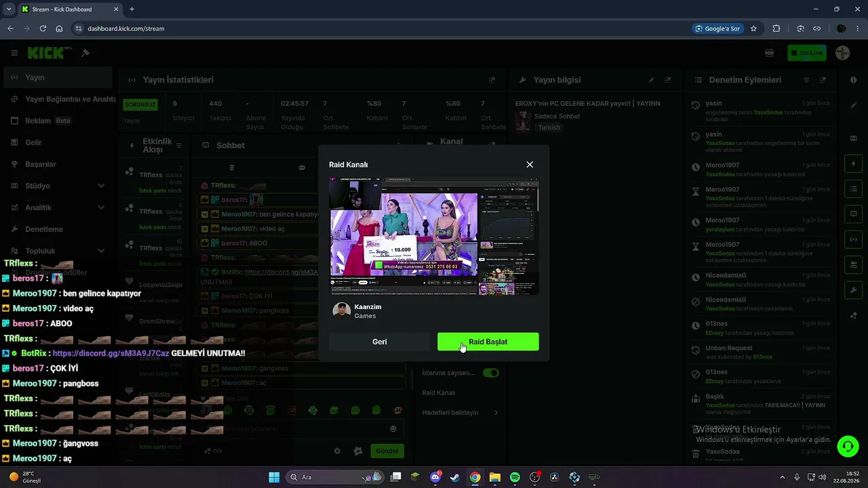
Task: Open File Explorer from the taskbar
Action: tap(495, 477)
